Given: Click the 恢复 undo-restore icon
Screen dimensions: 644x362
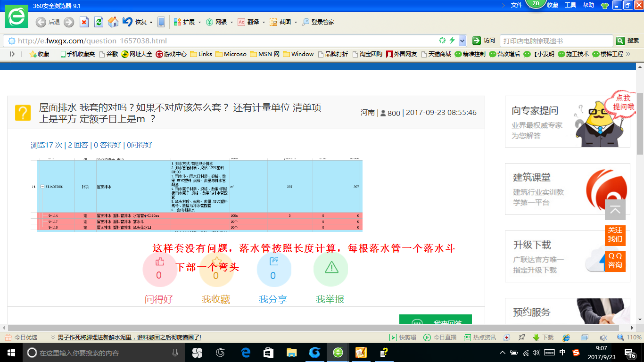Looking at the screenshot, I should [x=127, y=22].
